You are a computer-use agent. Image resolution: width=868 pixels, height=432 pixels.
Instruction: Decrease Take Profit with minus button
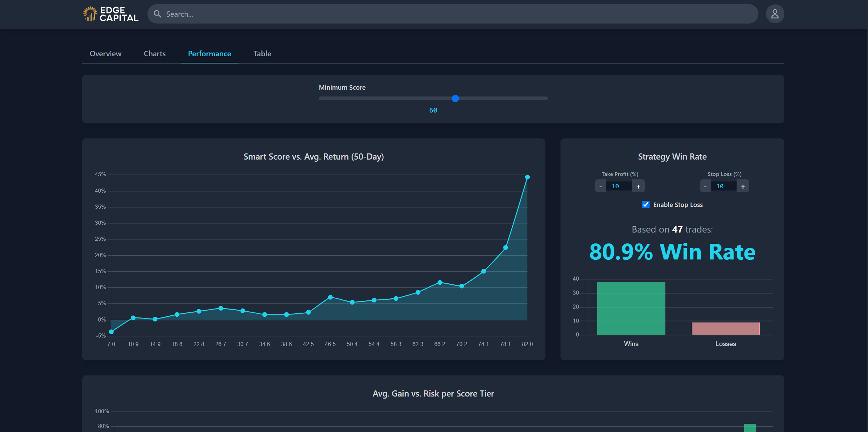(x=600, y=187)
